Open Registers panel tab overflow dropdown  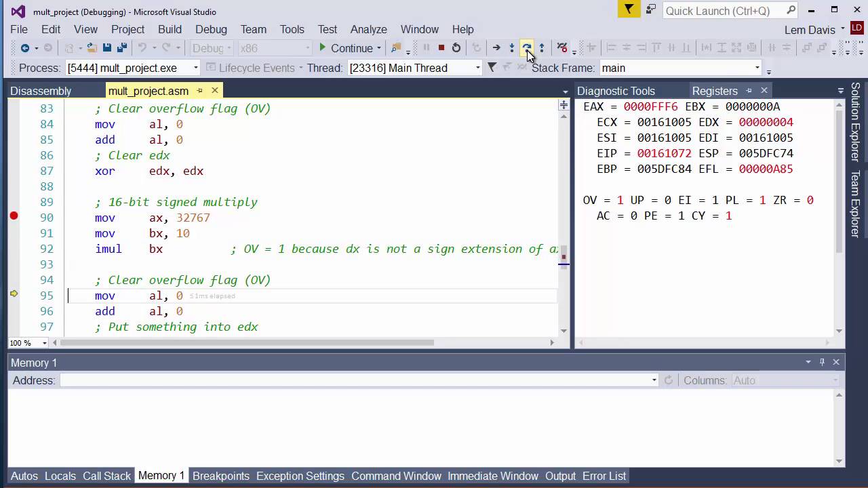tap(841, 91)
